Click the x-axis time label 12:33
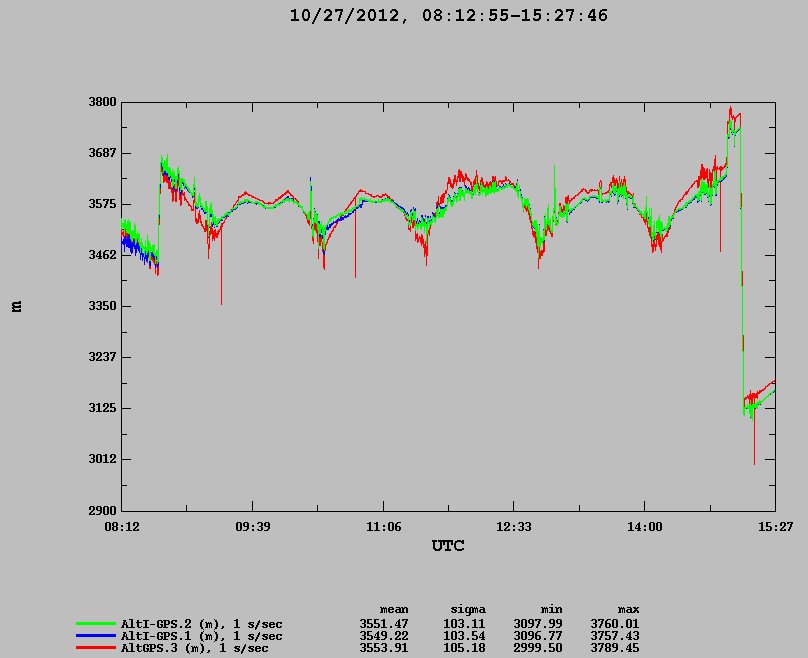Viewport: 808px width, 658px height. (x=514, y=527)
